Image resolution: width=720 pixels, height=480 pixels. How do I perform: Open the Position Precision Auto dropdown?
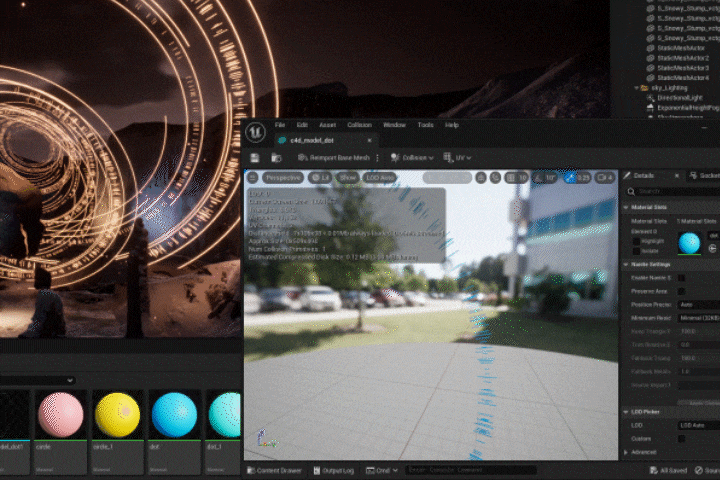pos(699,305)
